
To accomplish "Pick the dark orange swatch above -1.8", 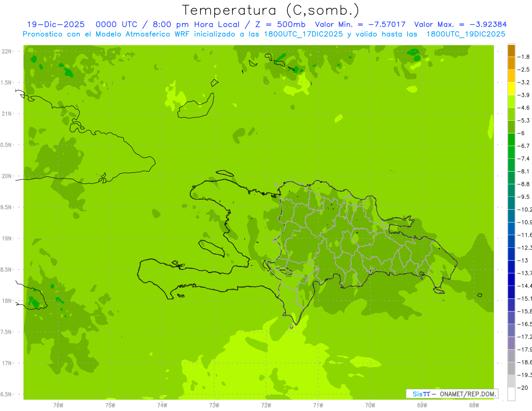I will coord(511,51).
